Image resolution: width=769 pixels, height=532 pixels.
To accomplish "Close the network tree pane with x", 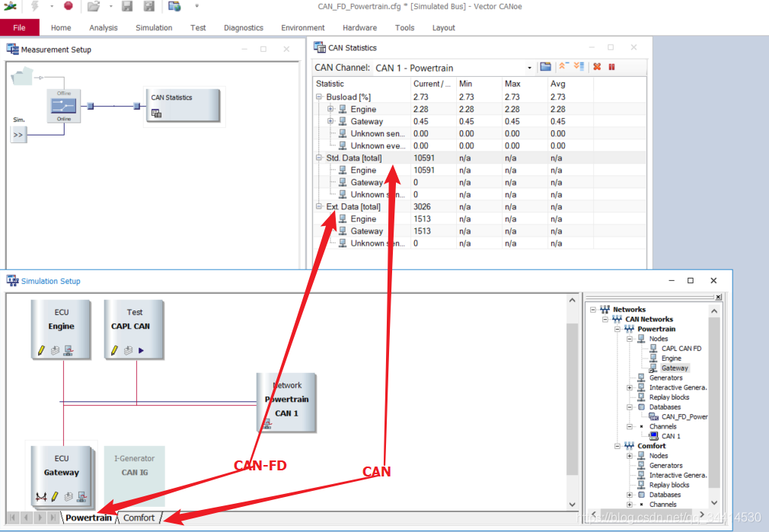I will click(718, 297).
